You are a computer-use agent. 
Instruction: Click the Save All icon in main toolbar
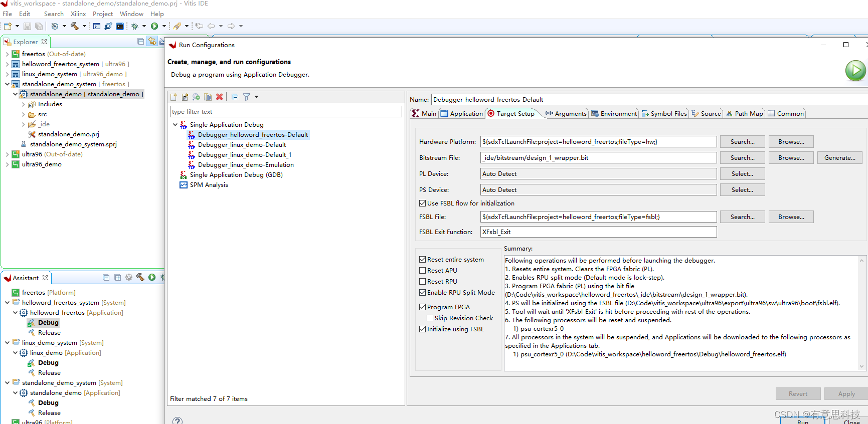click(x=39, y=26)
